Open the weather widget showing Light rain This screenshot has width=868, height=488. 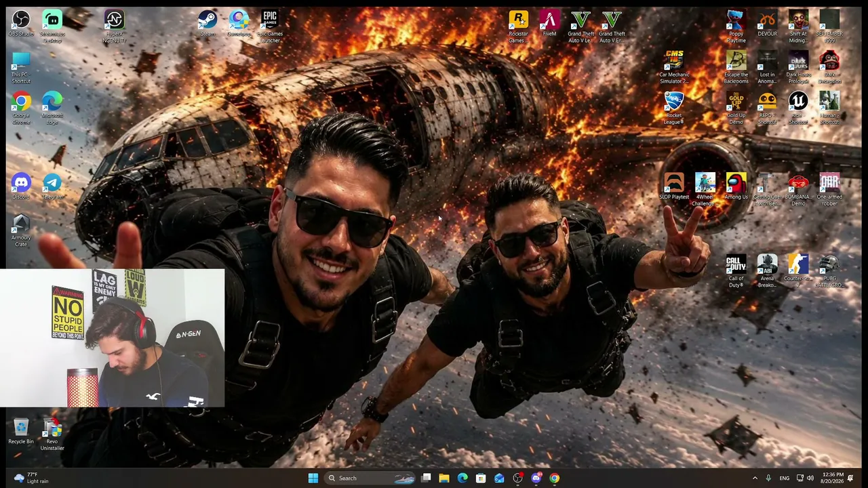[31, 478]
